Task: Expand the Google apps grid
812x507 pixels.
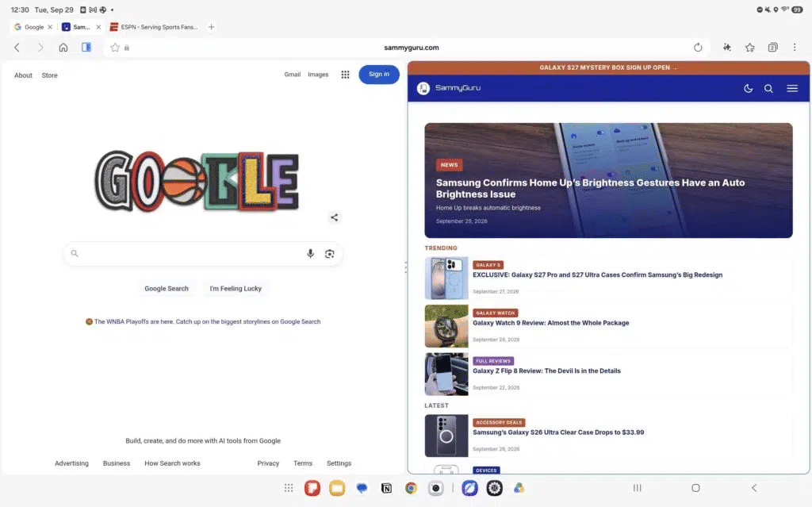Action: pos(345,75)
